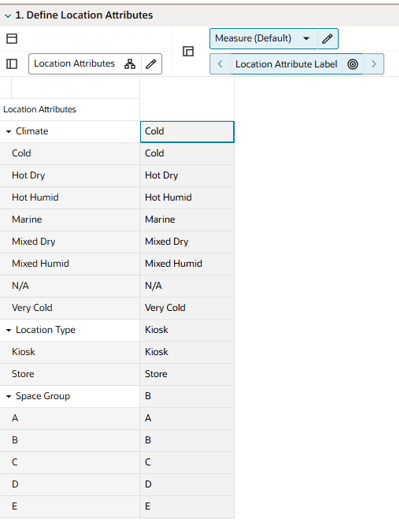Viewport: 399px width, 520px height.
Task: Click the D label cell
Action: [x=187, y=484]
